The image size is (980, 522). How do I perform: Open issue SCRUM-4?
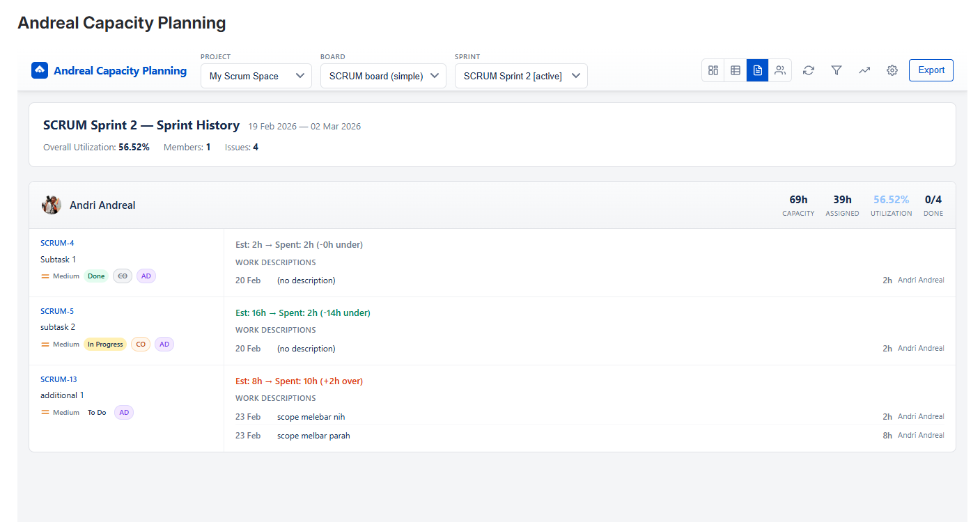(x=57, y=242)
